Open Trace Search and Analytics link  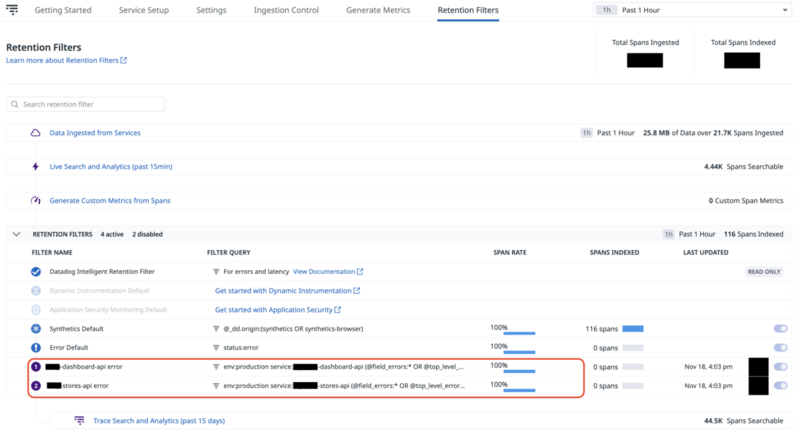(x=159, y=420)
